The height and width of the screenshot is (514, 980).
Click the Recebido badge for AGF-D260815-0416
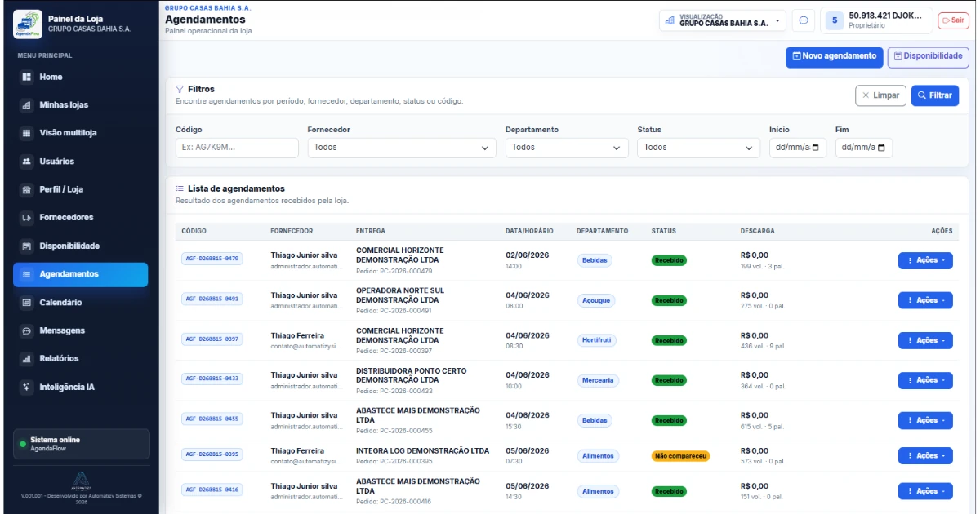[x=669, y=492]
